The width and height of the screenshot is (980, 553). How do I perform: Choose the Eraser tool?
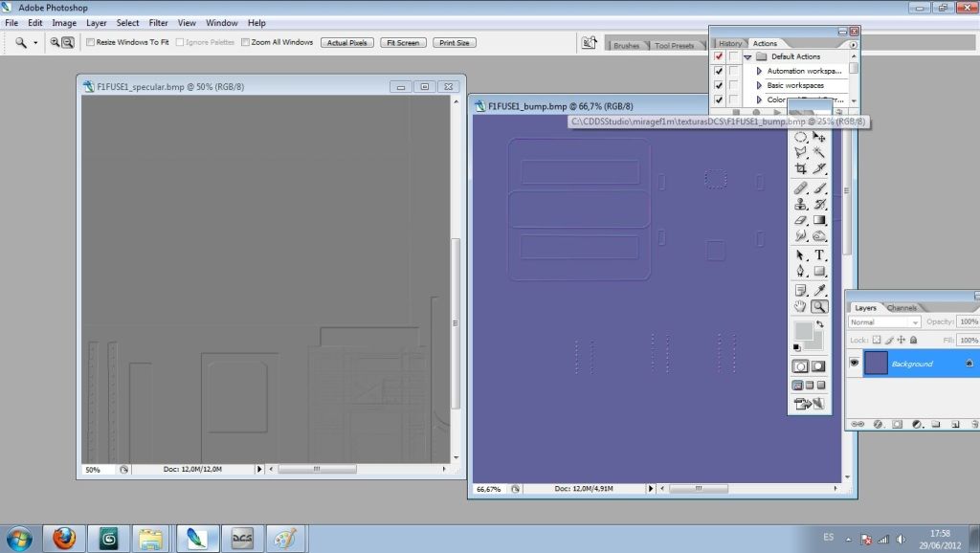point(801,220)
